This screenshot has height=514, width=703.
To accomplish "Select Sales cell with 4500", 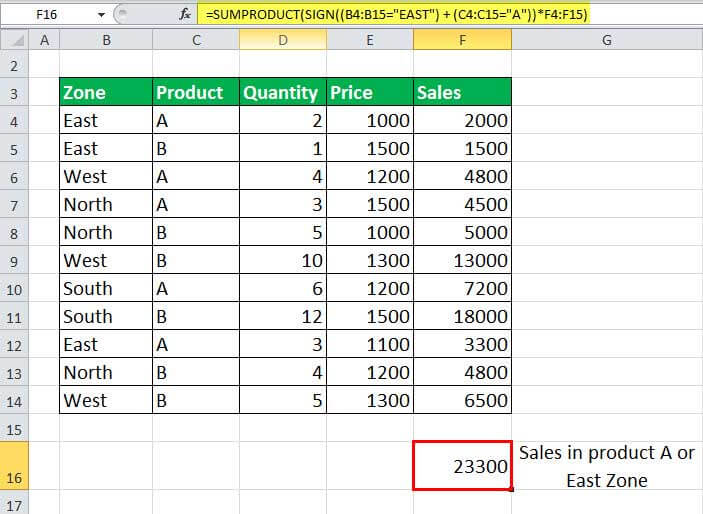I will point(462,204).
